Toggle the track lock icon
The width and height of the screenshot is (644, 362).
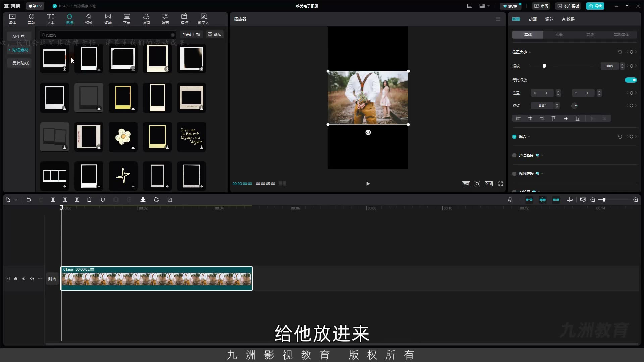point(16,279)
